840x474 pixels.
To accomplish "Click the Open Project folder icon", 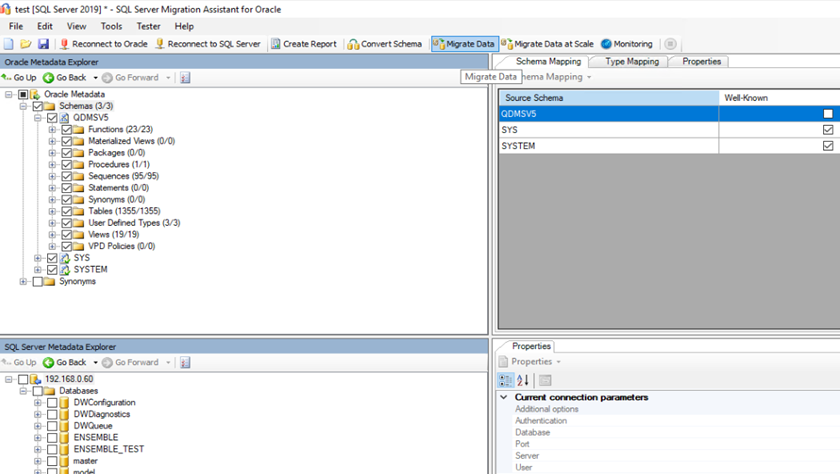I will click(26, 44).
